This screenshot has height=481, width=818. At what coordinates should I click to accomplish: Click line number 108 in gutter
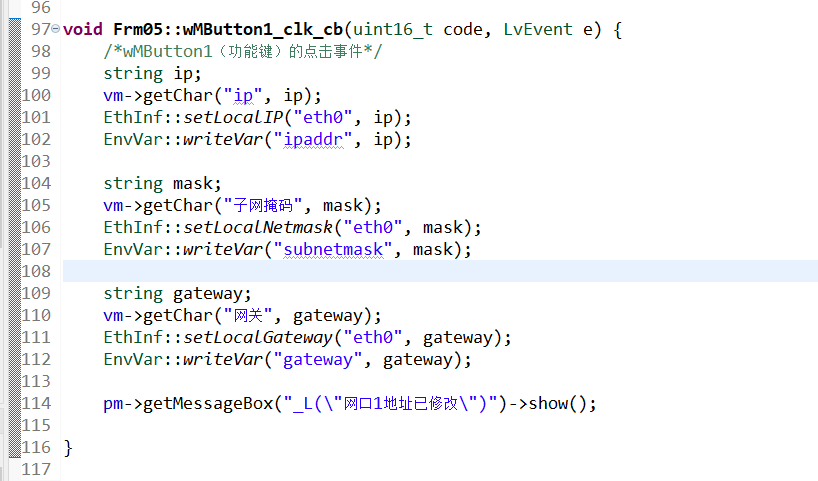click(x=36, y=271)
